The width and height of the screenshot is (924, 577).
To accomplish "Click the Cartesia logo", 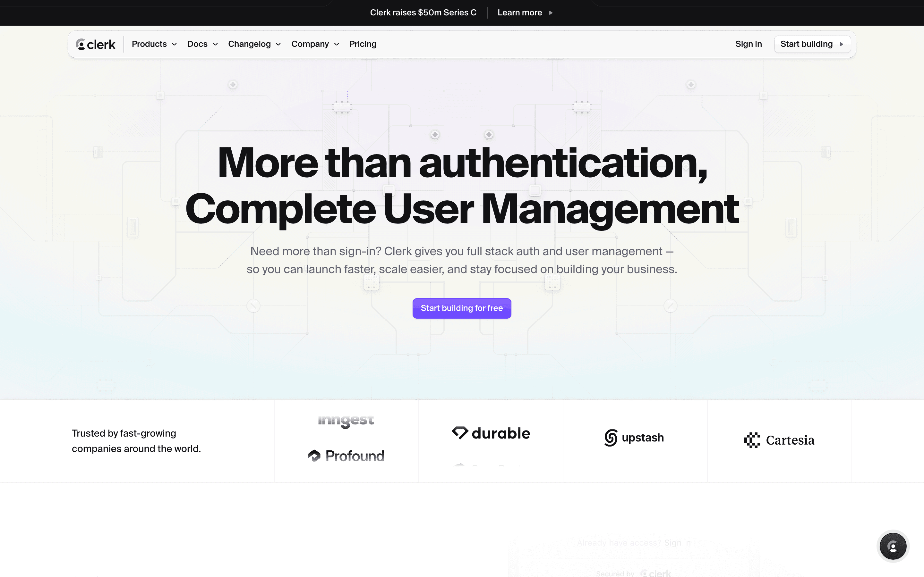I will point(779,440).
